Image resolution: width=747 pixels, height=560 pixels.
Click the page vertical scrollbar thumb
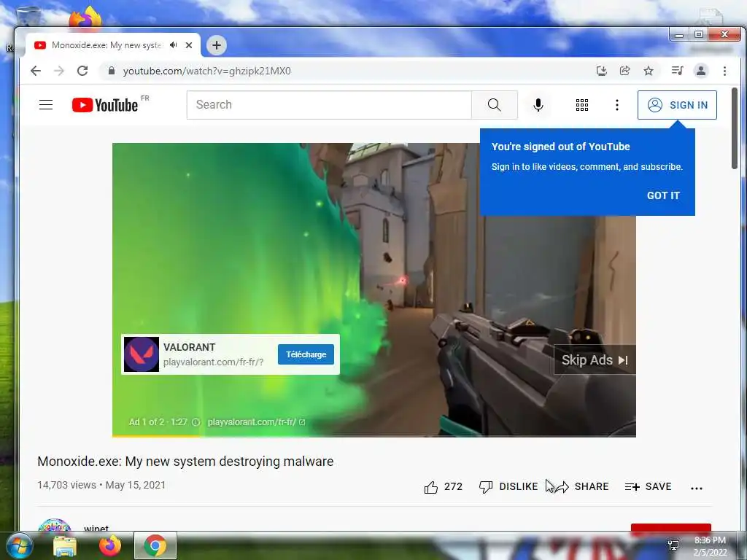point(734,128)
